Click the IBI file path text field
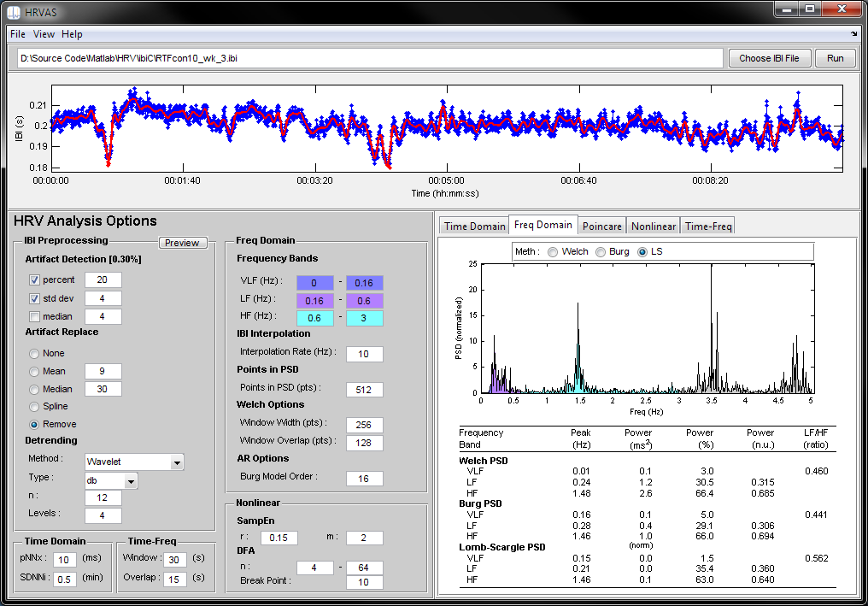The width and height of the screenshot is (868, 606). point(370,58)
